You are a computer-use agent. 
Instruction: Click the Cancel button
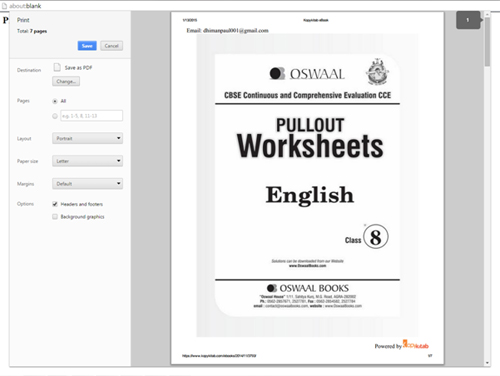pyautogui.click(x=111, y=46)
